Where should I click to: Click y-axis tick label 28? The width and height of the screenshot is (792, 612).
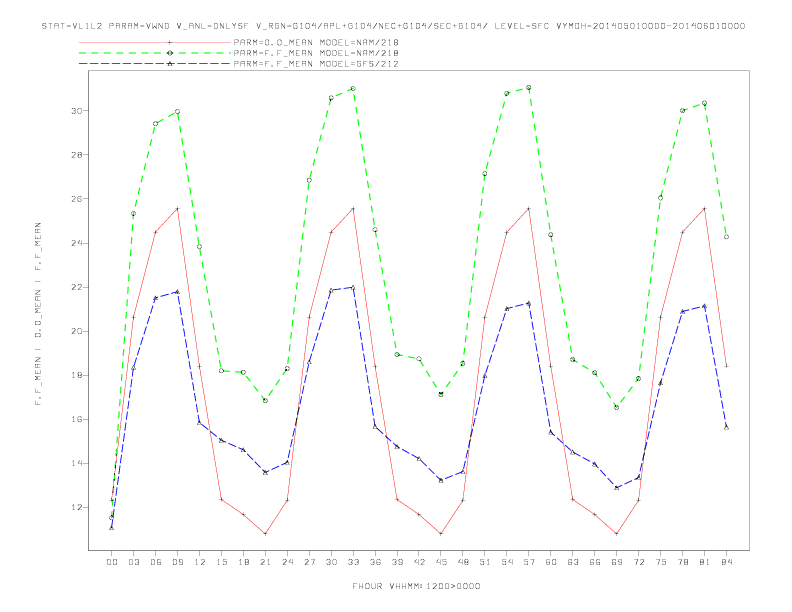click(x=76, y=155)
